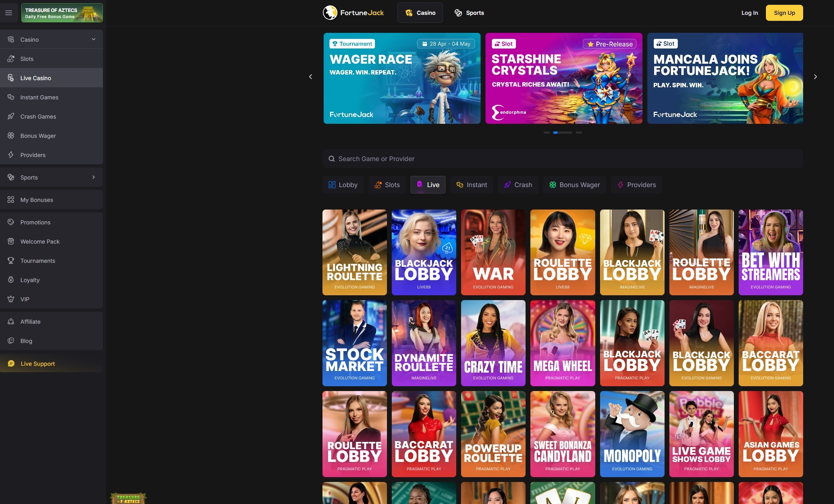This screenshot has height=504, width=834.
Task: Collapse the Casino sidebar section chevron
Action: tap(93, 39)
